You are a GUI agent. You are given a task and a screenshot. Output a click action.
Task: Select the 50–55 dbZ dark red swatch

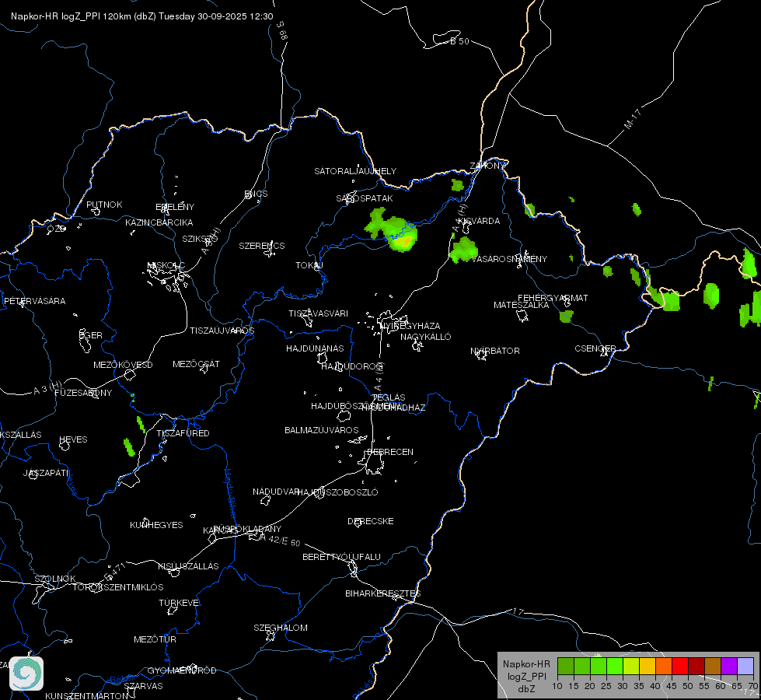696,667
